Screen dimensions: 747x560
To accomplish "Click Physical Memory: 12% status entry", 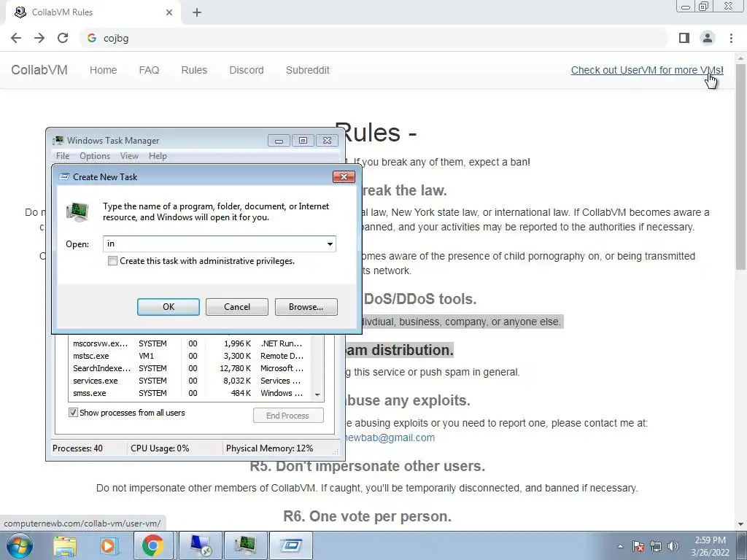I will 270,448.
